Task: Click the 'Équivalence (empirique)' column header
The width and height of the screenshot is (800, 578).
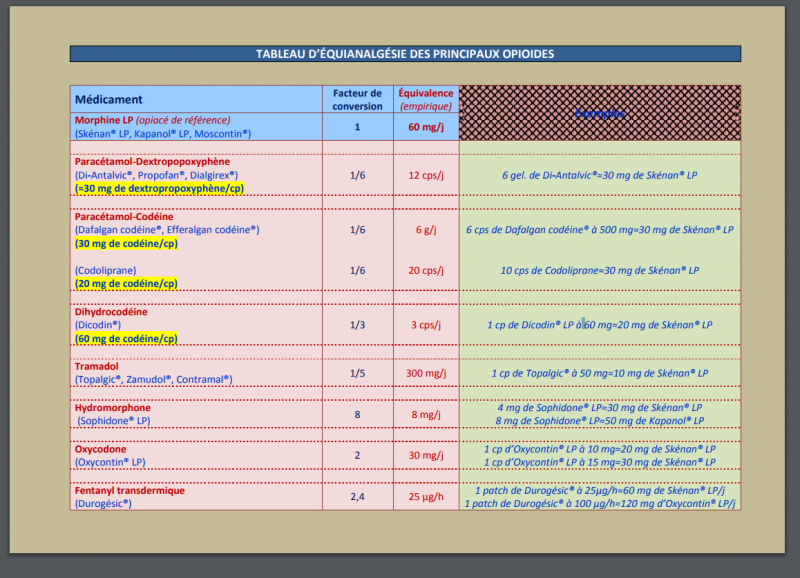Action: point(426,99)
